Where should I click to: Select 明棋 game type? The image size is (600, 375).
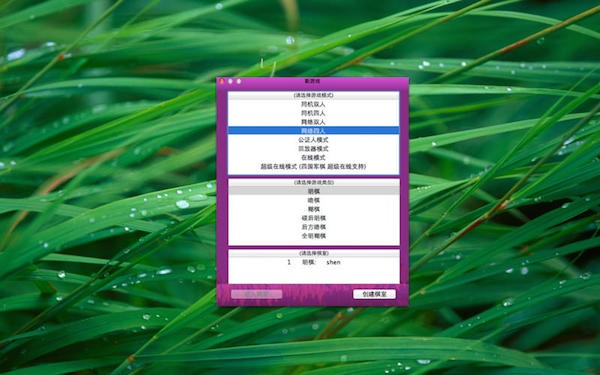point(313,191)
